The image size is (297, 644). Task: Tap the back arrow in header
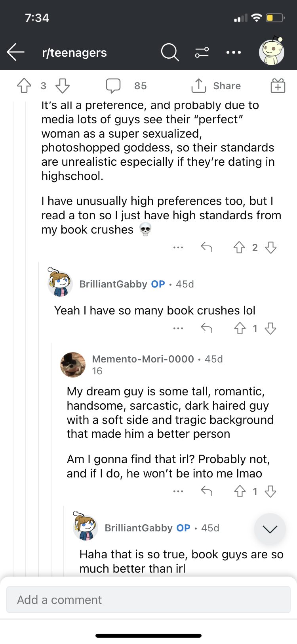[16, 52]
